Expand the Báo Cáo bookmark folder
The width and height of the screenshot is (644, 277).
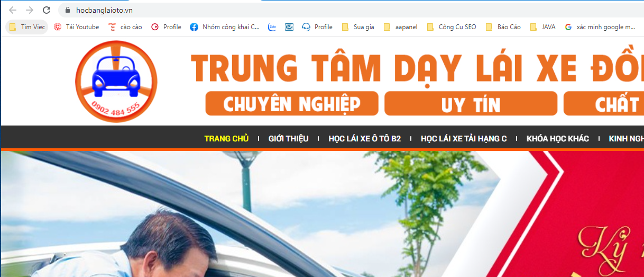click(503, 27)
